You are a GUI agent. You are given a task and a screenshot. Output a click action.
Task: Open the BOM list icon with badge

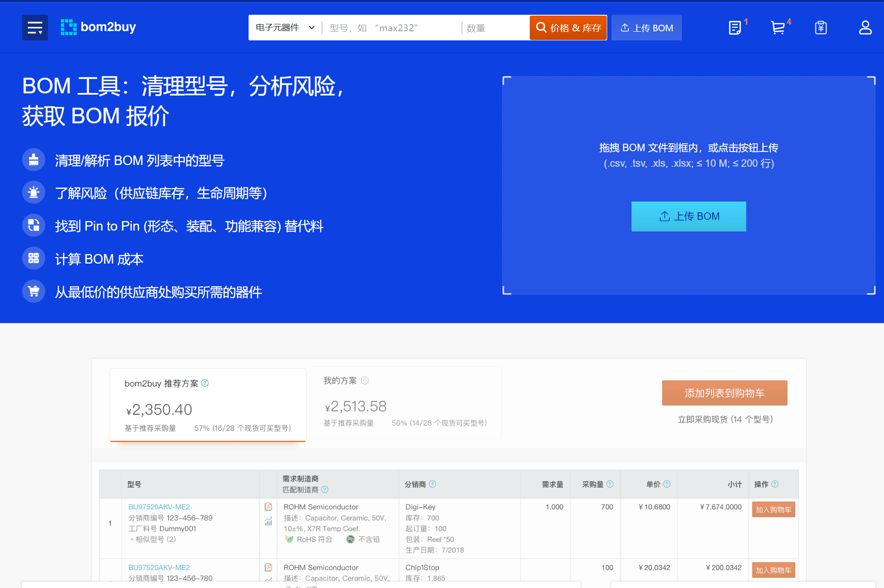click(x=735, y=28)
